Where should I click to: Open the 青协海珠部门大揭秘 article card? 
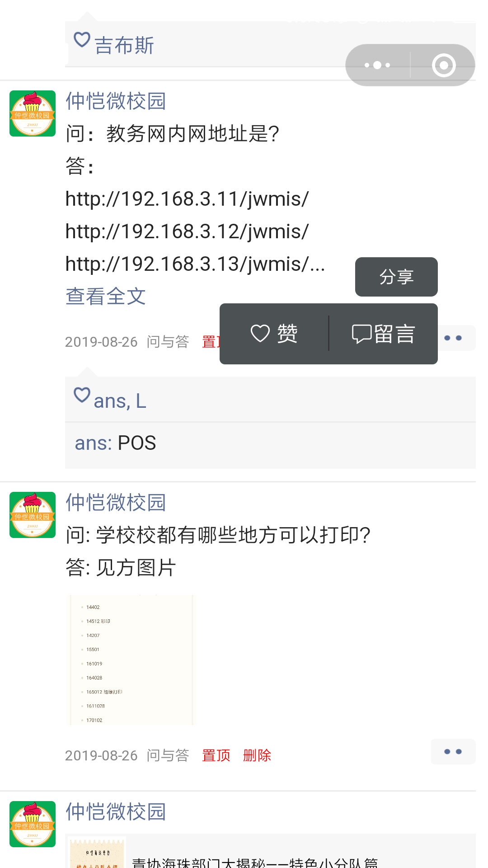tap(270, 851)
